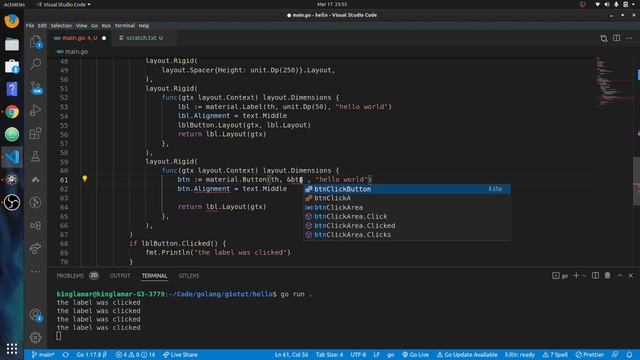This screenshot has width=640, height=360.
Task: Change Tab Size: 4 indentation setting
Action: [329, 355]
